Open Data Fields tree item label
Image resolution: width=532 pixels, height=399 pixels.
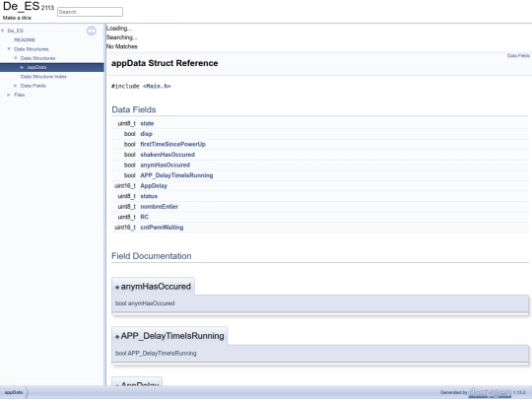tap(33, 86)
